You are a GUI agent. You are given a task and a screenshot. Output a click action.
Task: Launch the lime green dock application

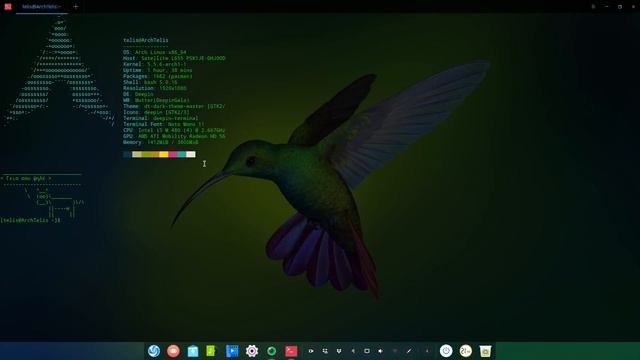click(211, 351)
